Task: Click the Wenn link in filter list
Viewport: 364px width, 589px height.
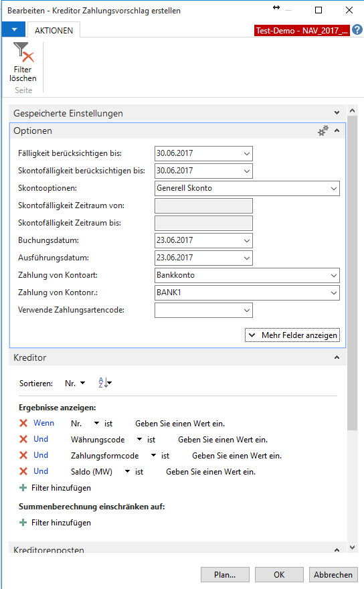Action: pyautogui.click(x=43, y=423)
